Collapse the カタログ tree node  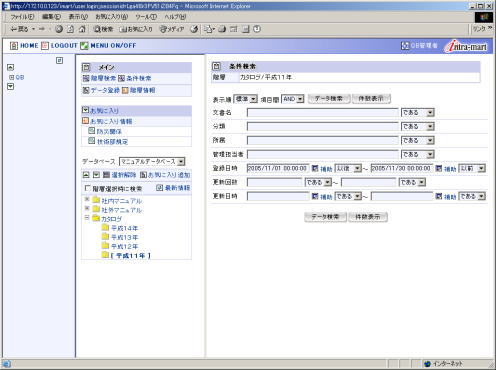pos(87,218)
